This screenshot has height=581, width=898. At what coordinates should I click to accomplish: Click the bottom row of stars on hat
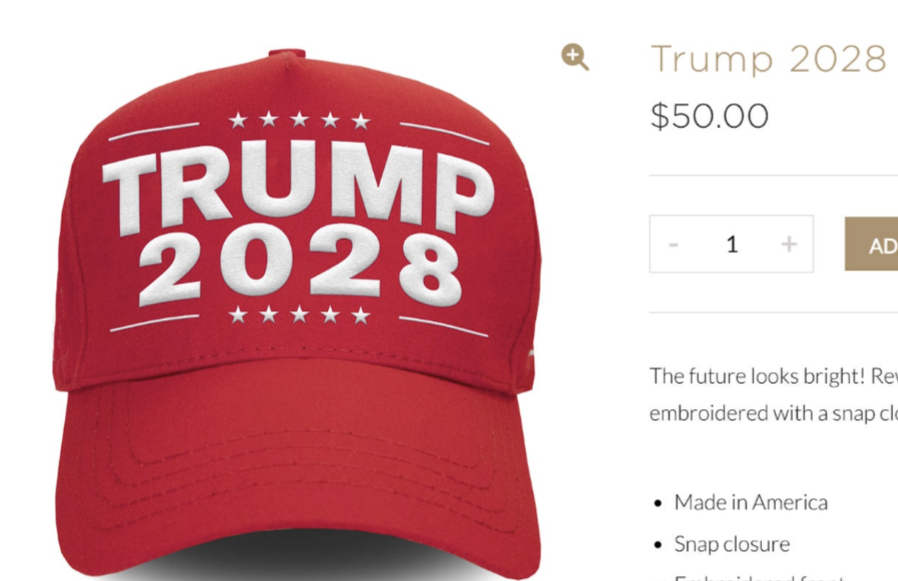pyautogui.click(x=299, y=315)
